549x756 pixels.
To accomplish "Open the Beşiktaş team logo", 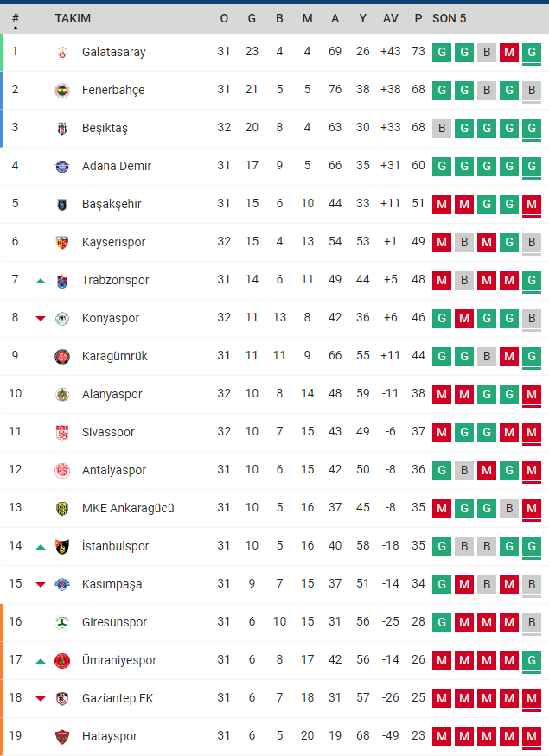I will 62,129.
